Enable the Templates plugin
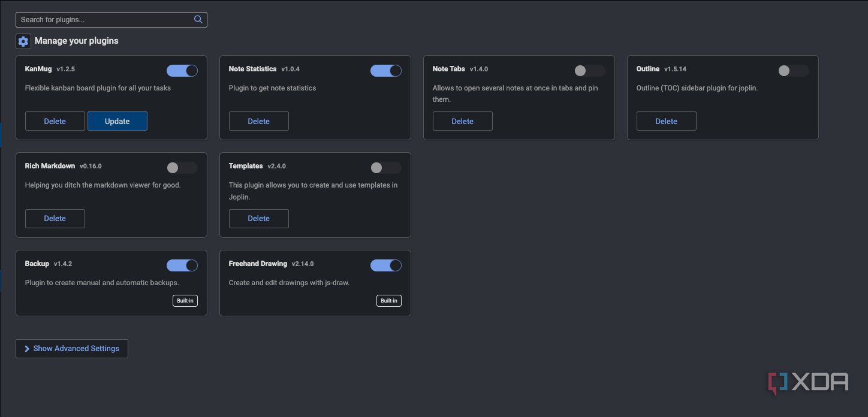 386,168
